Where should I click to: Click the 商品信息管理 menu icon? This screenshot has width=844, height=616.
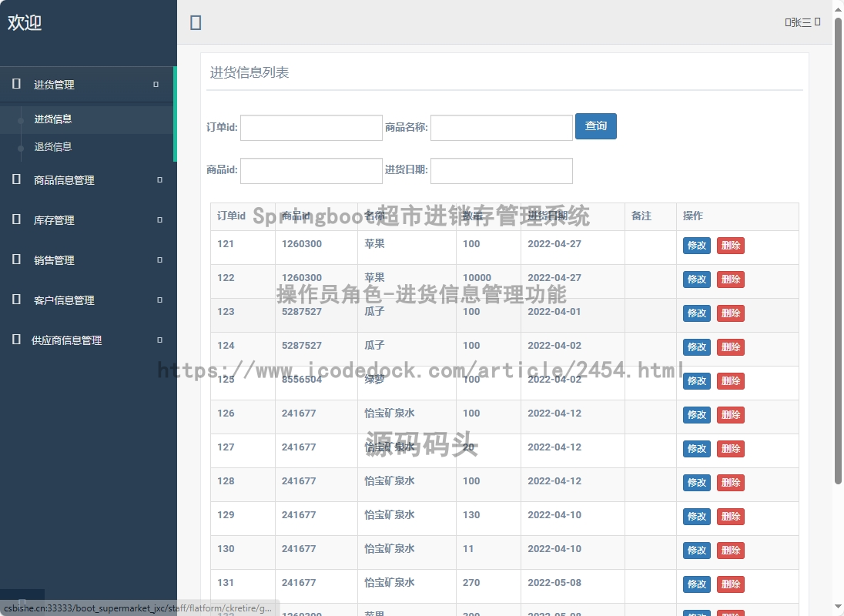coord(17,179)
